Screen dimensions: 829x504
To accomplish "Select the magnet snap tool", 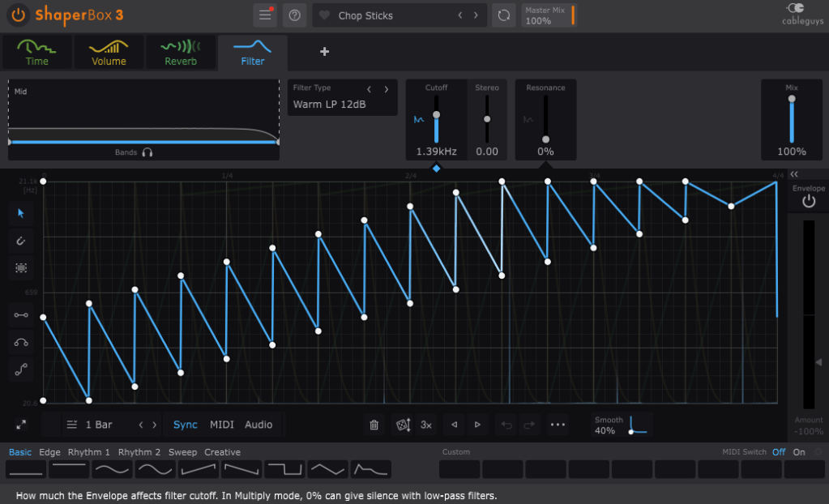I will point(22,241).
